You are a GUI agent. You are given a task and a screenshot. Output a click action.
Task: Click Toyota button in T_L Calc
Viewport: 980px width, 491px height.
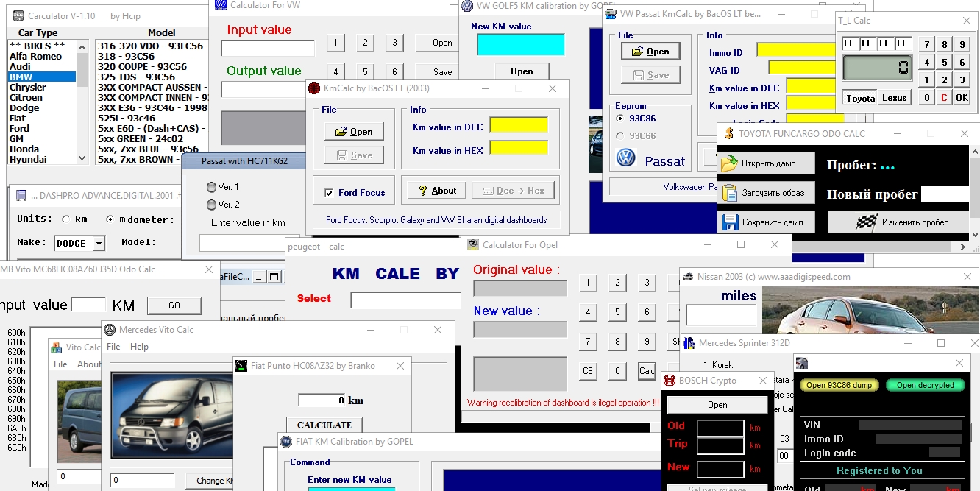click(860, 98)
